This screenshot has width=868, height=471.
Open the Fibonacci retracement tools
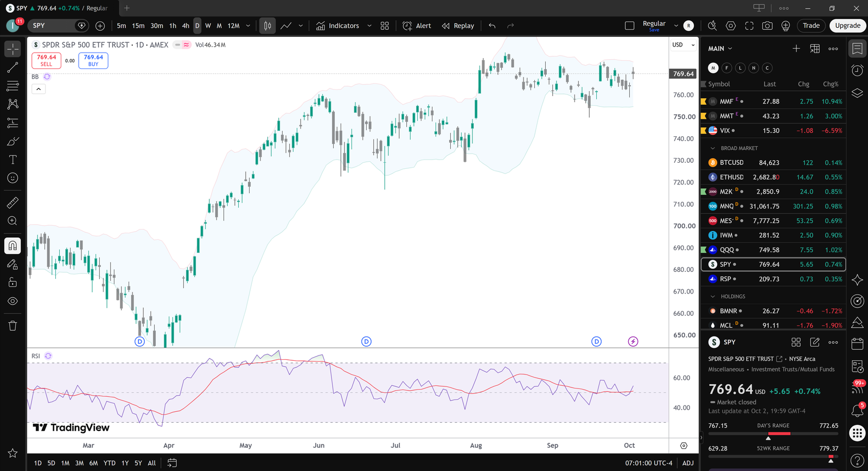click(12, 86)
